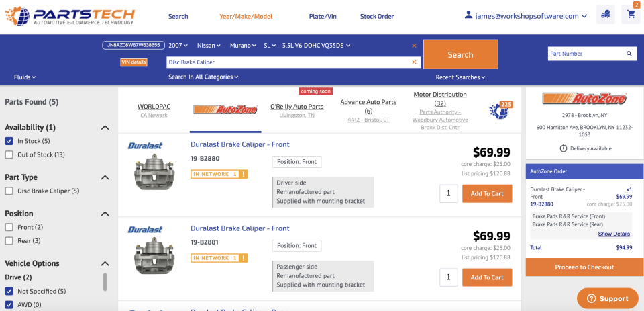Enable the Front position checkbox

9,227
